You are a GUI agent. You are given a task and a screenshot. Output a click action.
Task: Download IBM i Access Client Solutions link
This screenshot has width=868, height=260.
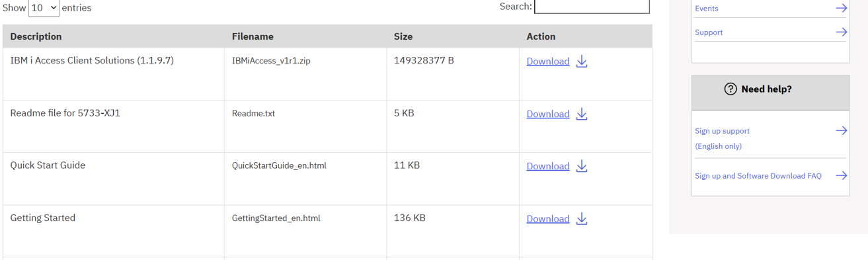coord(548,62)
